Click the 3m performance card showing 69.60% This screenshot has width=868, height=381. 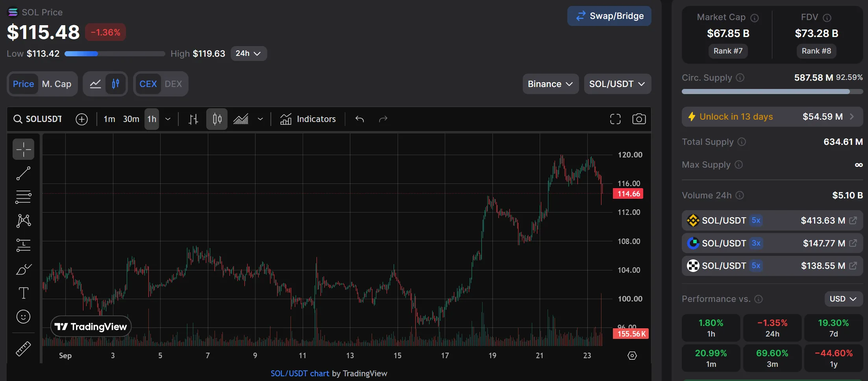pyautogui.click(x=772, y=358)
